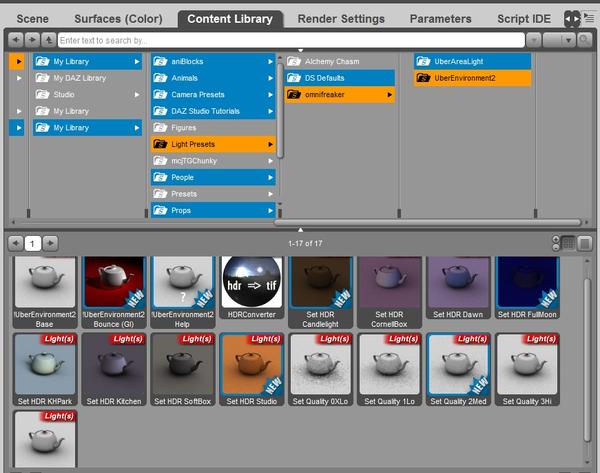Select the first My Library folder
600x473 pixels.
pos(87,62)
